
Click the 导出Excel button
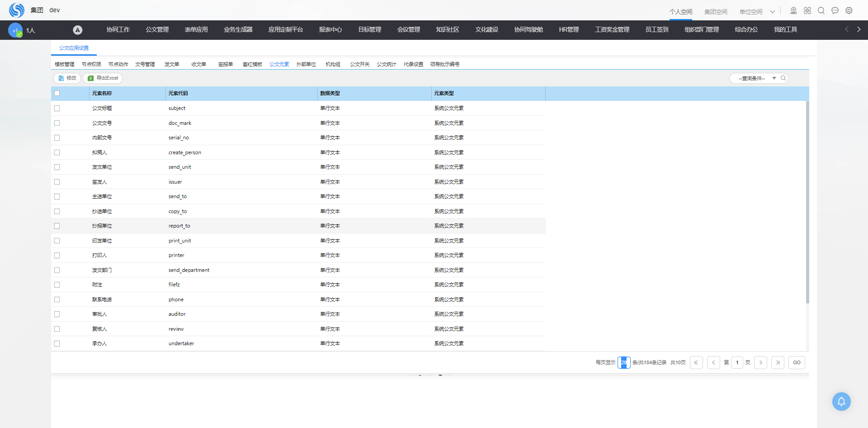click(103, 78)
